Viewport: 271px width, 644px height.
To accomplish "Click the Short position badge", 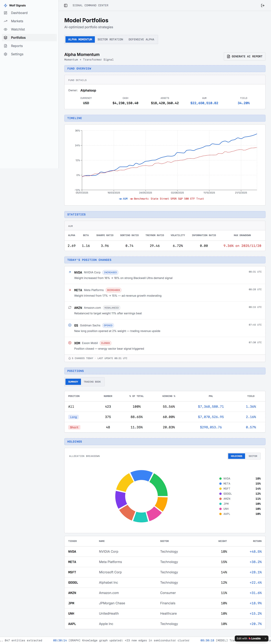I will [x=74, y=427].
